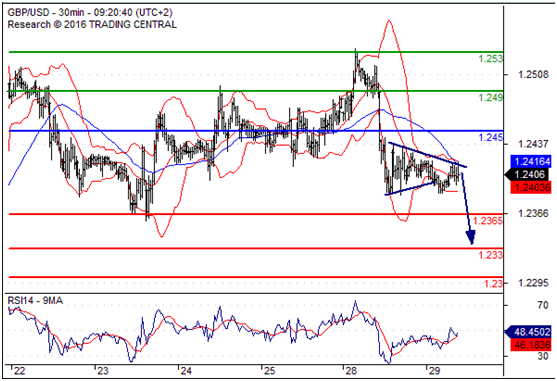Click the blue 1.245 pivot label
Viewport: 557px width, 381px height.
point(491,137)
